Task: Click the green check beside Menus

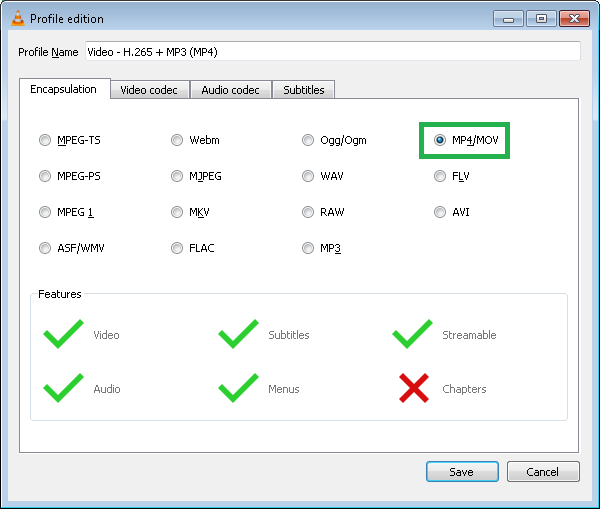Action: click(x=238, y=388)
